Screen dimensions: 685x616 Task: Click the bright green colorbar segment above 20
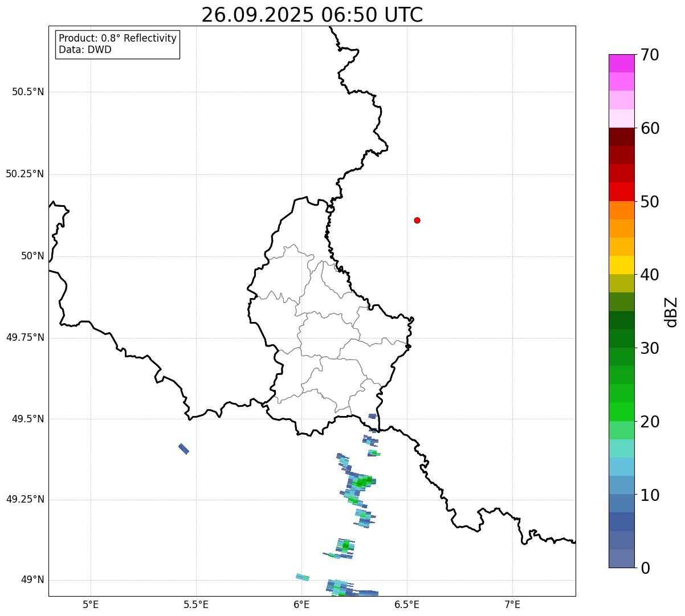pyautogui.click(x=621, y=412)
